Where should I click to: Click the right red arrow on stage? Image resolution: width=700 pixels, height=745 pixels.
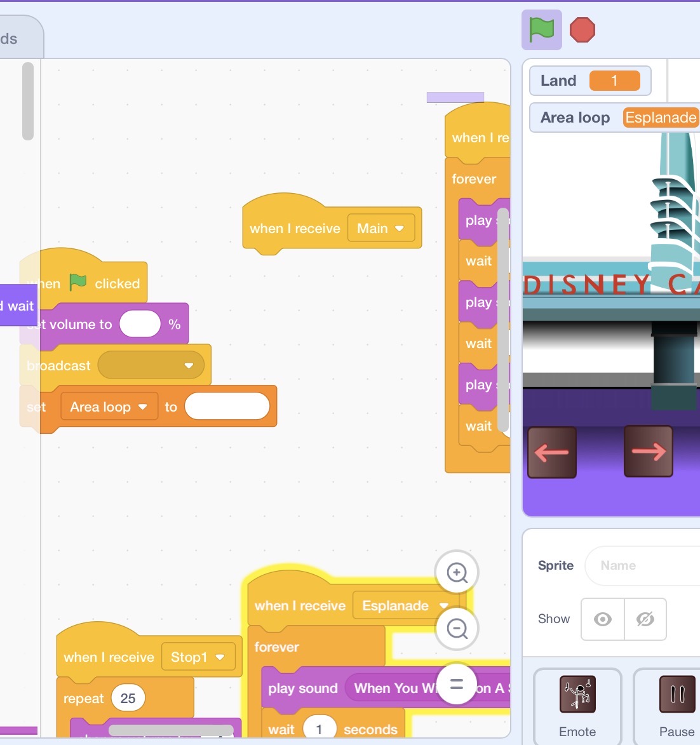point(648,452)
